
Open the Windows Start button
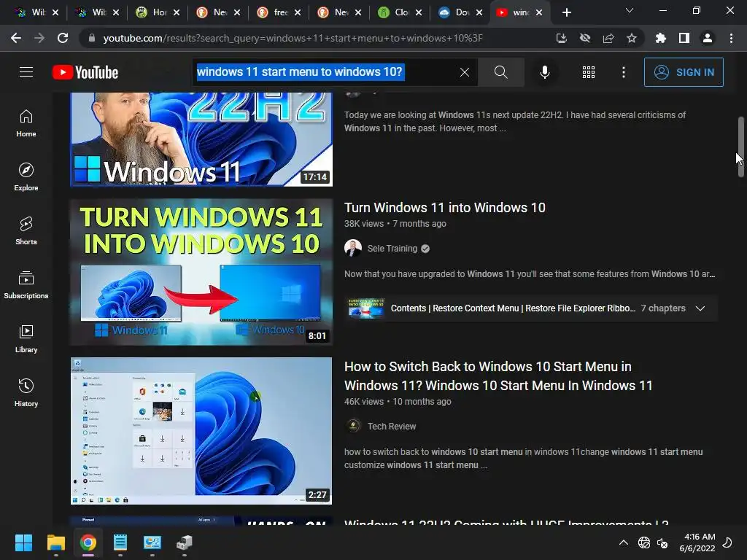pyautogui.click(x=23, y=542)
